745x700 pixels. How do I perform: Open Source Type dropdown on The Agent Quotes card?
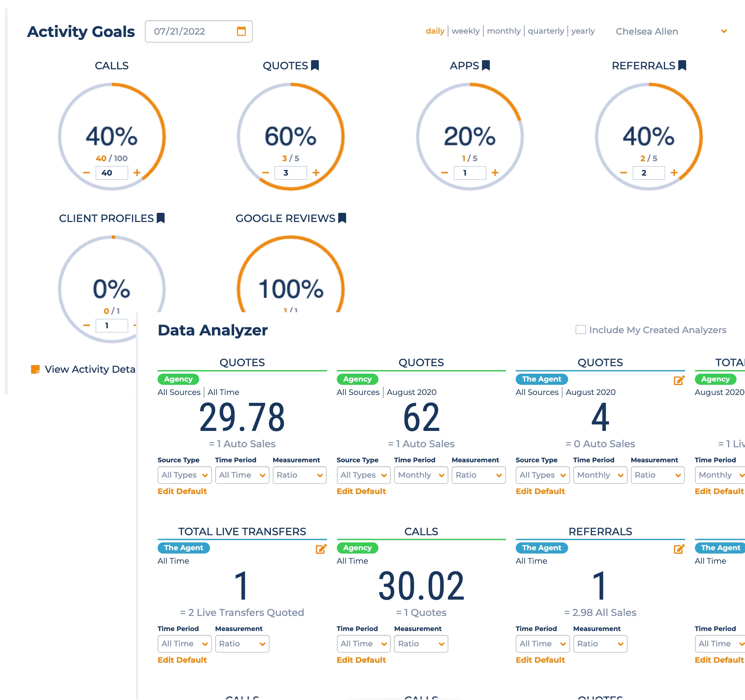coord(543,475)
